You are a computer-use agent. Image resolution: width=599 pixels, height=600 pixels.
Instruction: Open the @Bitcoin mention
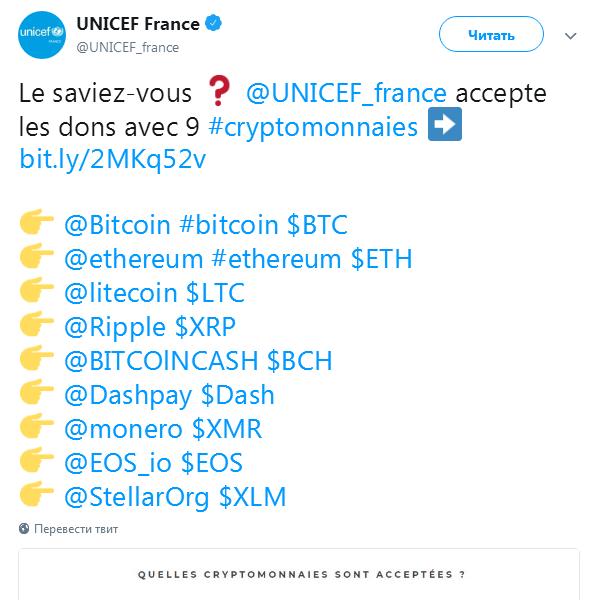117,225
